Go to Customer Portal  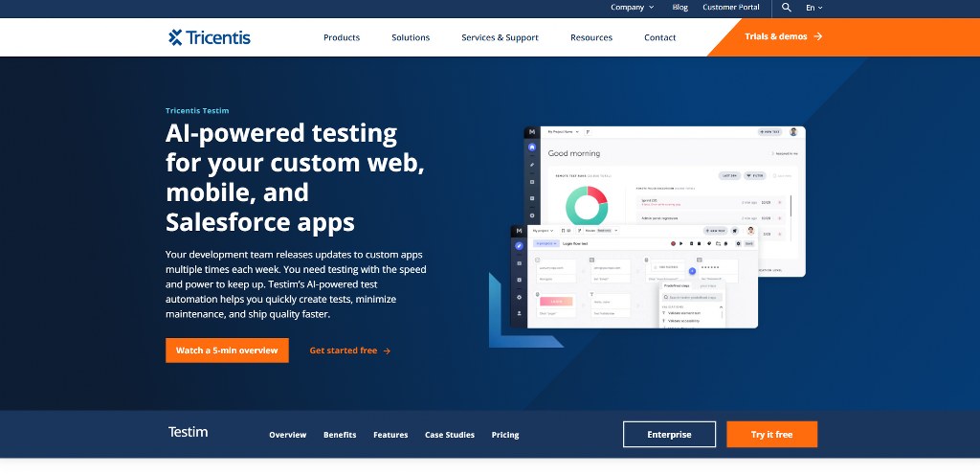tap(730, 8)
